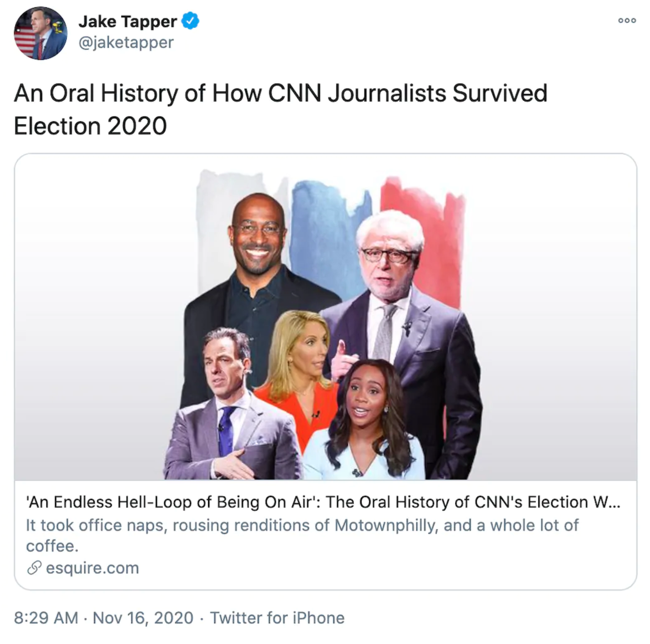Click the card description mentioning office naps
Screen dimensions: 650x644
click(x=302, y=535)
